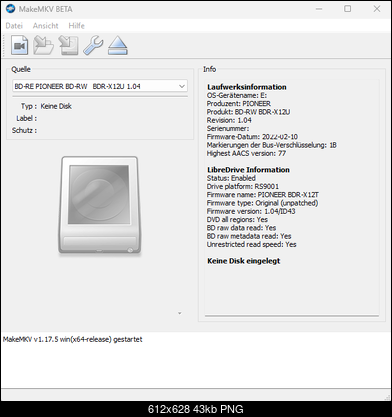Click the small arrow below the drive image

(x=180, y=313)
